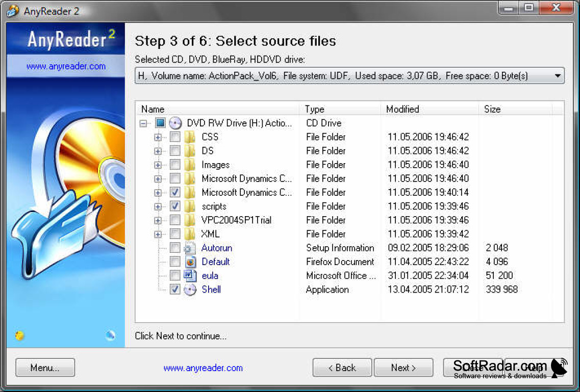580x392 pixels.
Task: Click the CSS folder icon
Action: [x=190, y=137]
